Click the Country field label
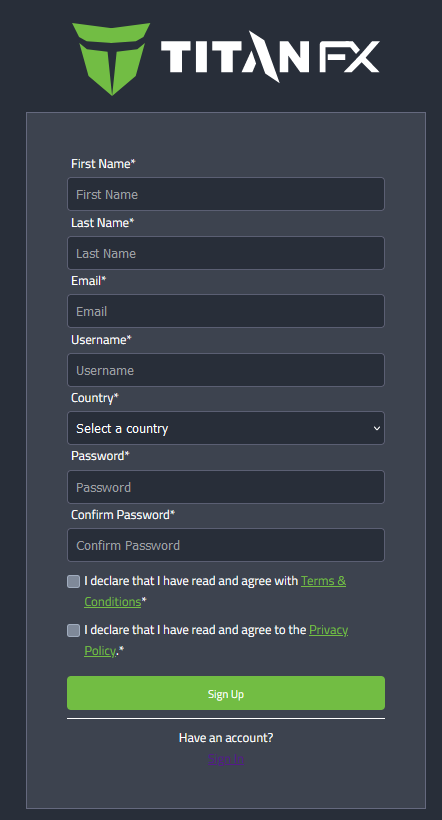Viewport: 442px width, 820px height. (95, 398)
